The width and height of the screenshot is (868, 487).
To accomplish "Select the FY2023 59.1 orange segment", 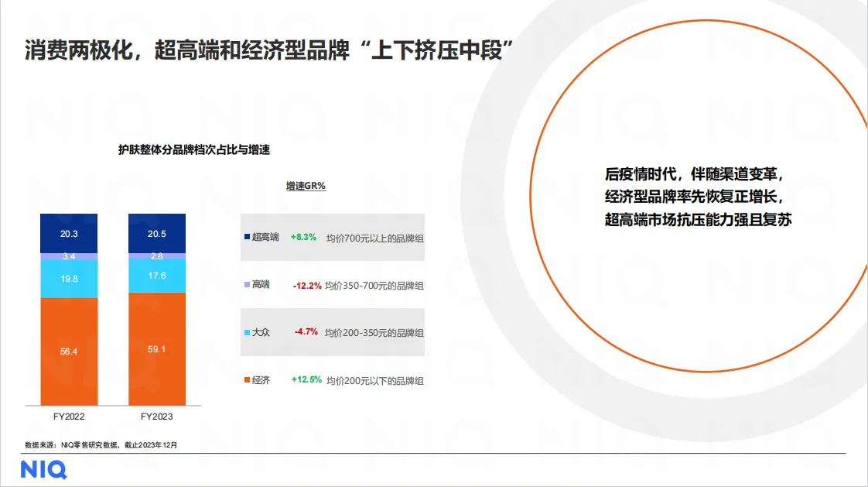I will pos(157,349).
